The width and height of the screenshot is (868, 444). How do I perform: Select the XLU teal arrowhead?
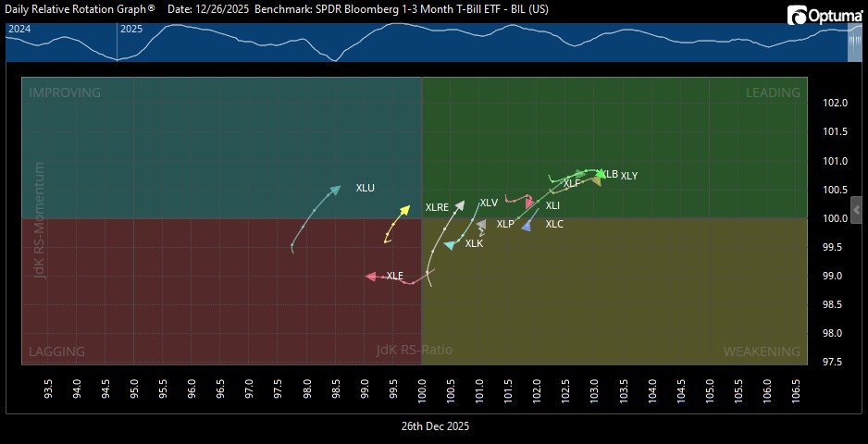click(335, 190)
